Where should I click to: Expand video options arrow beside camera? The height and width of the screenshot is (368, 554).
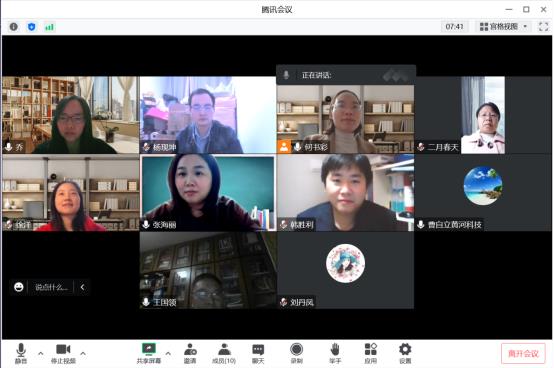coord(83,353)
